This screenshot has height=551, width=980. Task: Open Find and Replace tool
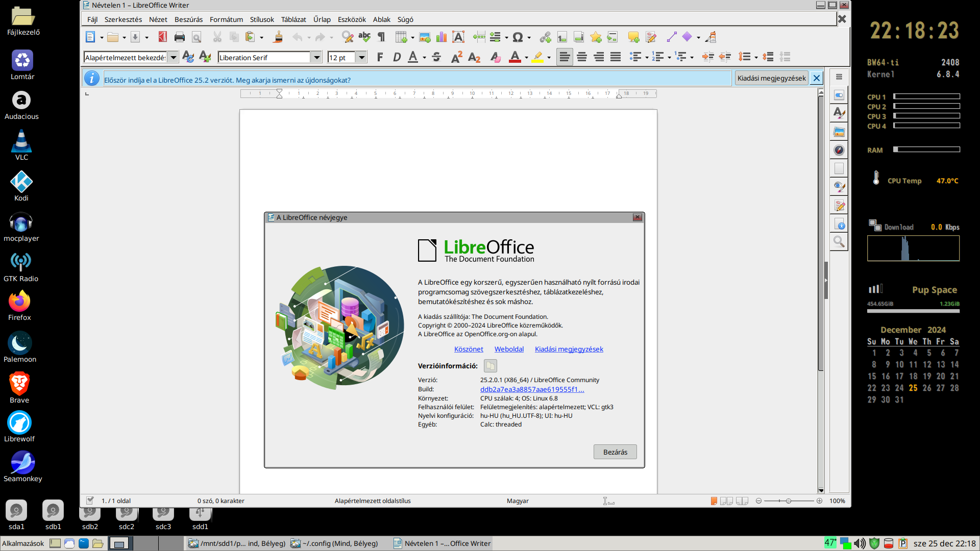point(348,37)
